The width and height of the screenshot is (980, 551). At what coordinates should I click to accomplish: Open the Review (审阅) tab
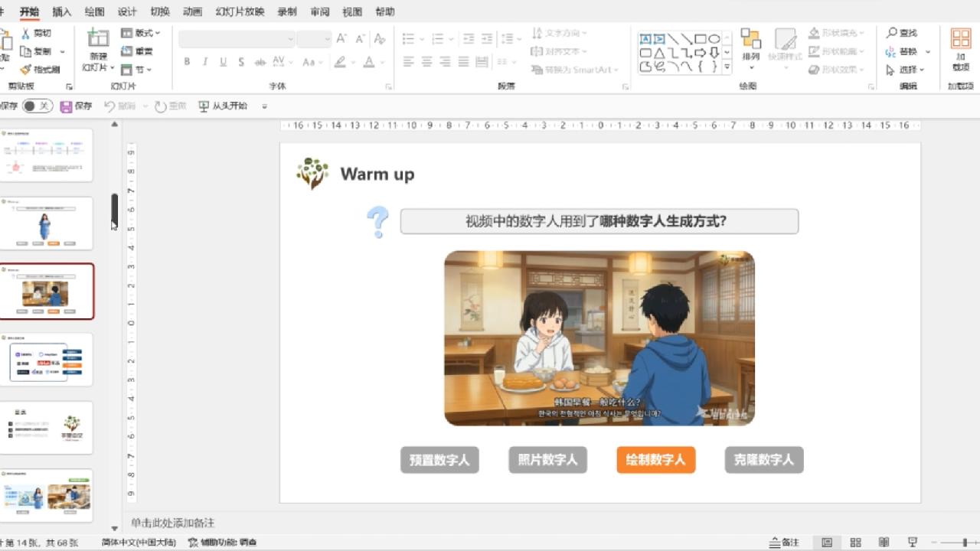[320, 11]
